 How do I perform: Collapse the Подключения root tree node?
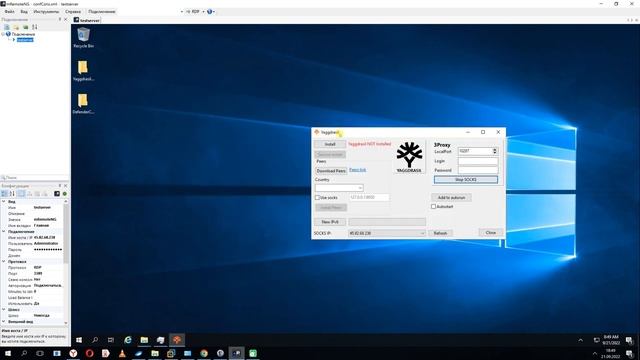pyautogui.click(x=3, y=34)
